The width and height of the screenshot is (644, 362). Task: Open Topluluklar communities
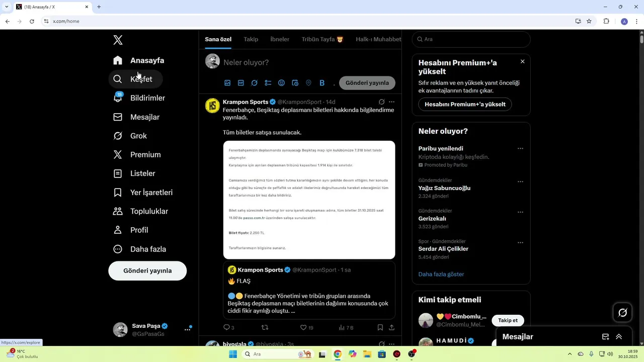click(x=141, y=211)
